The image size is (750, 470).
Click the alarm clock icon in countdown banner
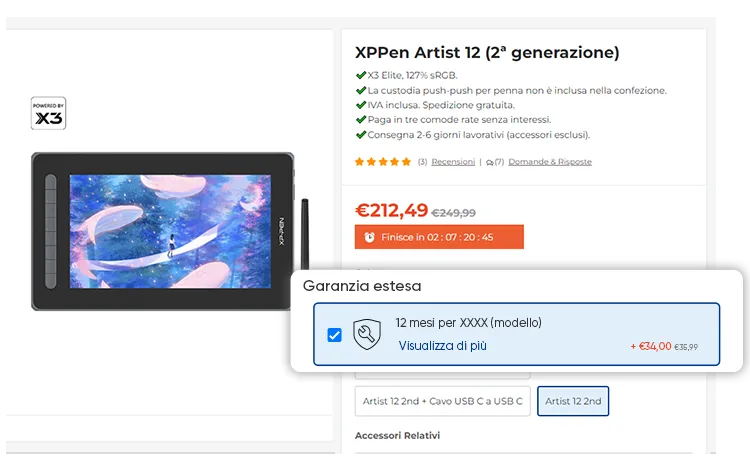(x=369, y=237)
